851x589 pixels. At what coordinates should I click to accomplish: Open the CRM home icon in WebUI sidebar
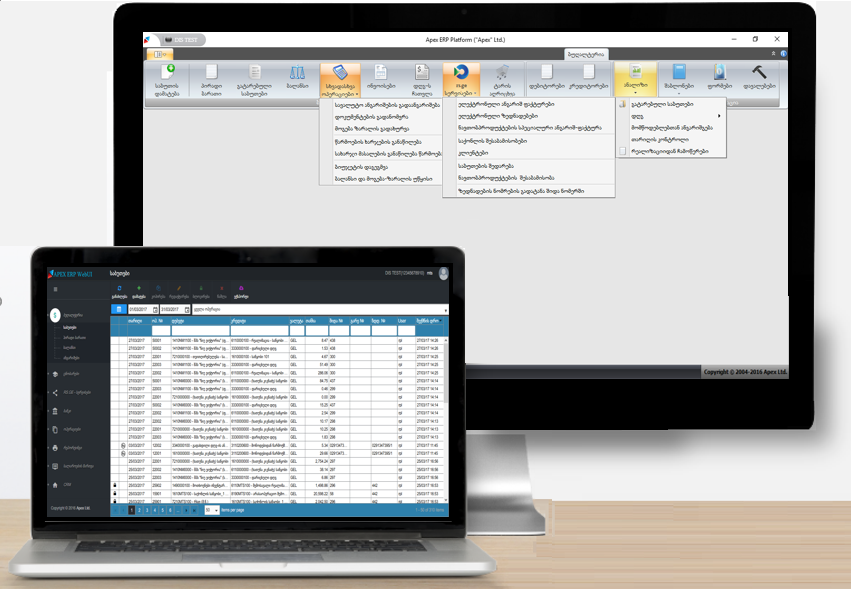tap(55, 485)
